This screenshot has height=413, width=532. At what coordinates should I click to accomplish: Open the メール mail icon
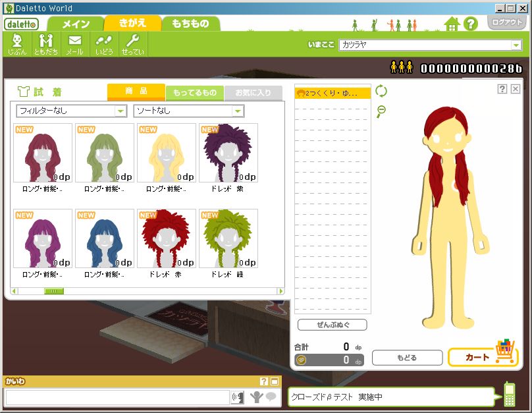click(x=75, y=44)
